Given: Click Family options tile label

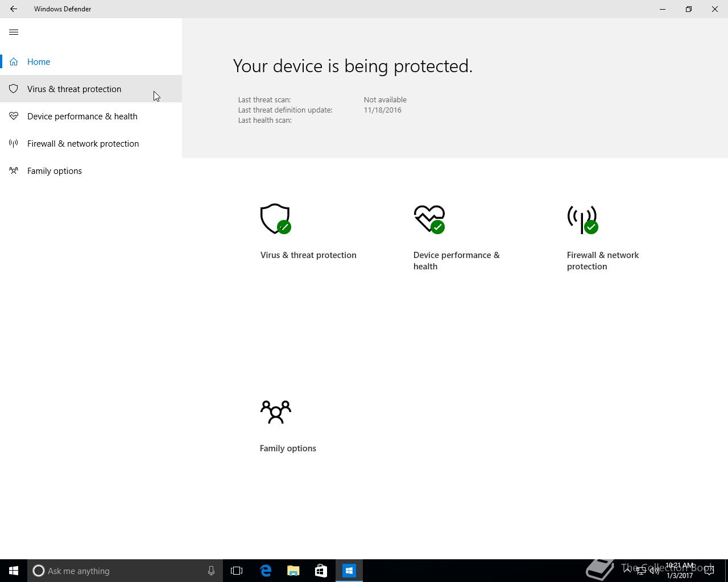Looking at the screenshot, I should point(288,448).
